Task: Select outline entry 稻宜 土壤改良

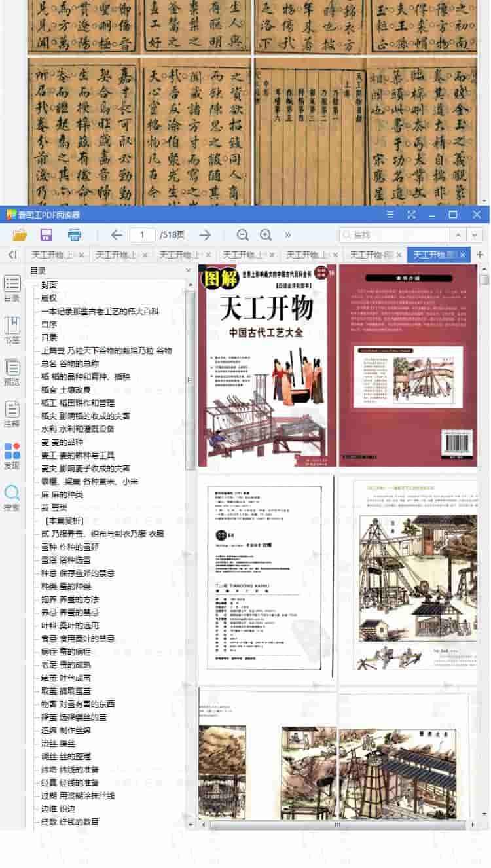Action: click(66, 389)
